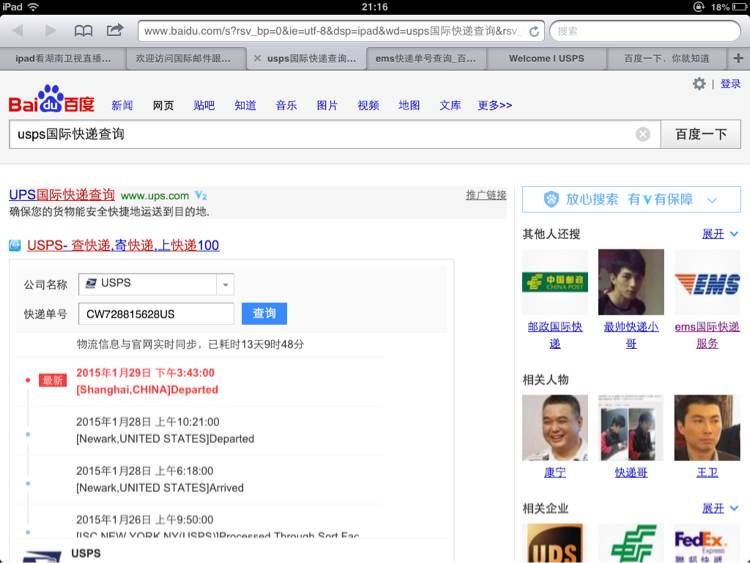750x563 pixels.
Task: Click the Shanghai,CHINA Departed tracking entry
Action: click(x=147, y=381)
